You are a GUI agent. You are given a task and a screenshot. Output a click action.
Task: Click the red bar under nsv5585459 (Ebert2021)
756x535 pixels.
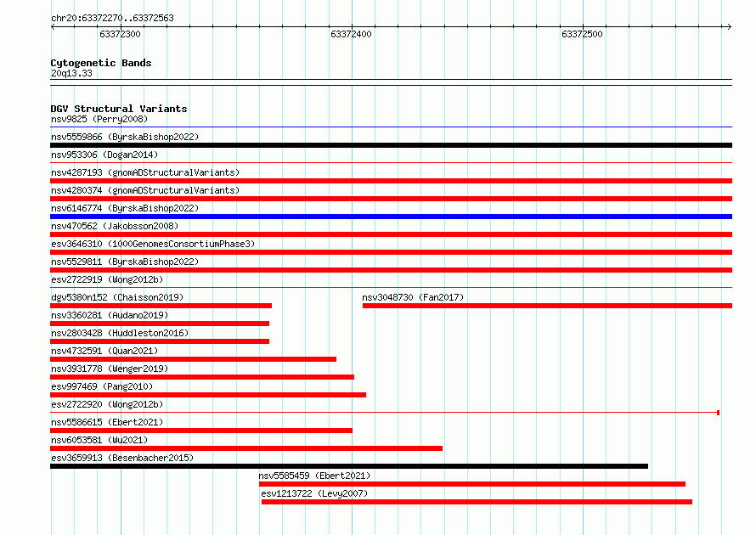pyautogui.click(x=472, y=484)
